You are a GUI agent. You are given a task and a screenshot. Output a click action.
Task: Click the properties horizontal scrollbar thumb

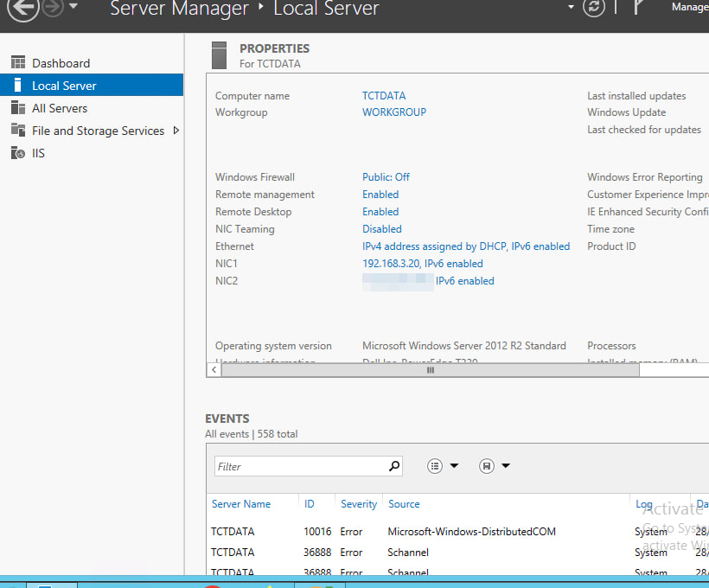(x=430, y=370)
